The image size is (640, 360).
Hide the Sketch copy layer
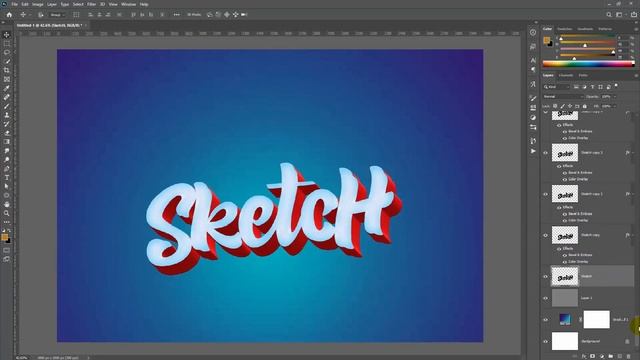(x=545, y=235)
